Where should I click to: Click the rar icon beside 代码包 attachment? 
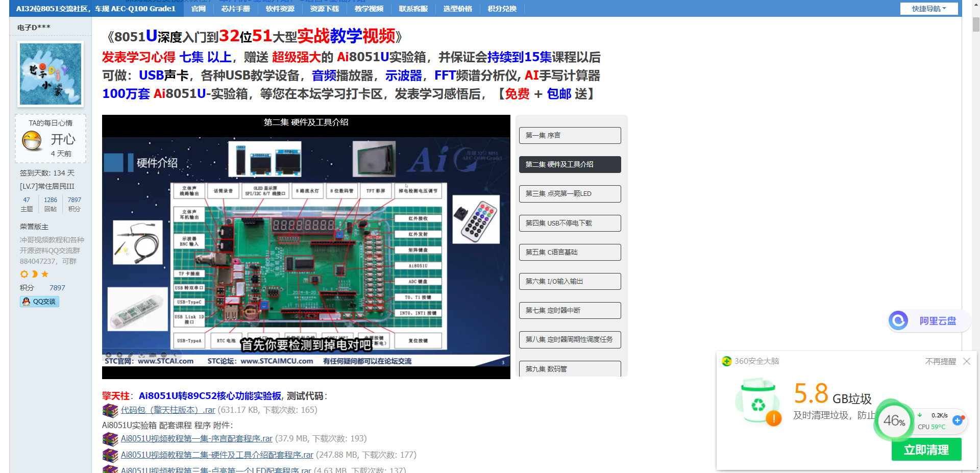[x=110, y=410]
